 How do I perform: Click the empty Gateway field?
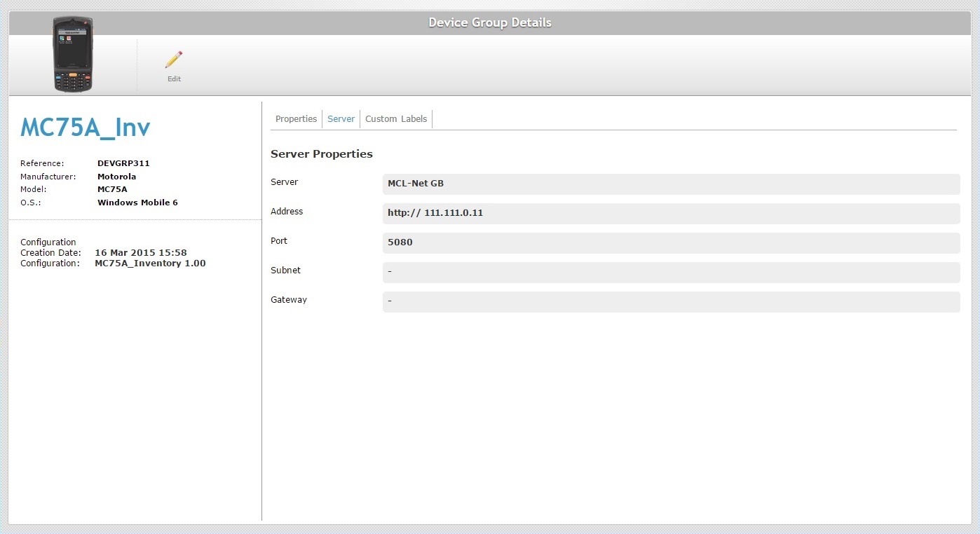coord(671,302)
